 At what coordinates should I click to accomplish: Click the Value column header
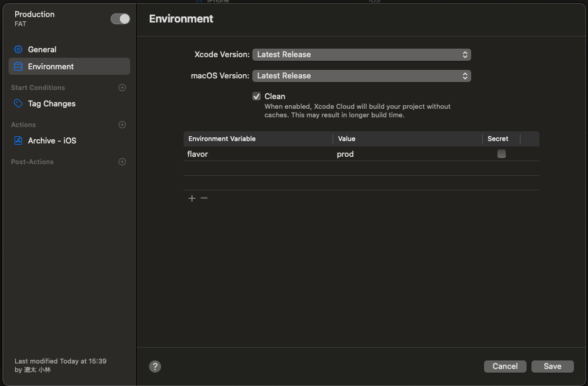(x=407, y=139)
